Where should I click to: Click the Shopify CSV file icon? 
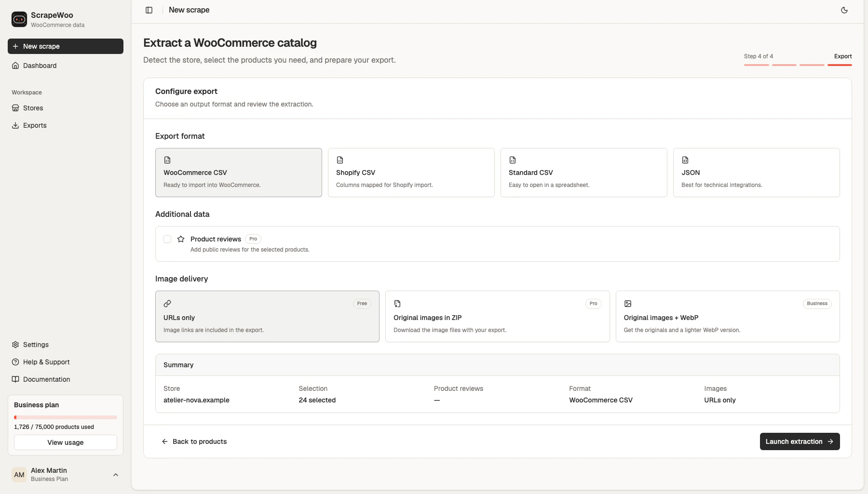(x=340, y=160)
